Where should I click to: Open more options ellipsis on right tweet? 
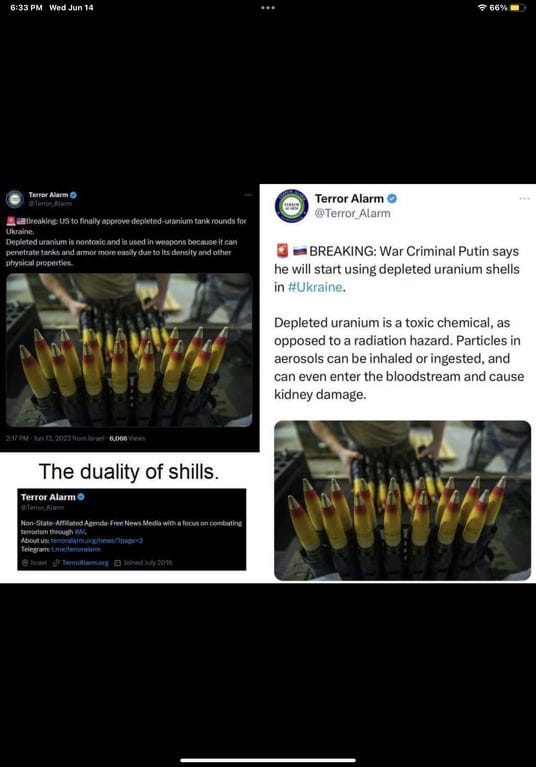click(x=524, y=199)
